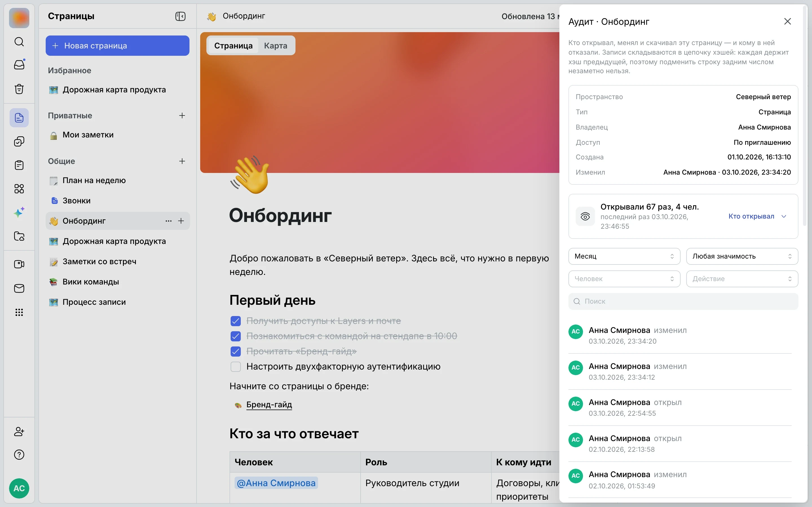Viewport: 812px width, 507px height.
Task: Expand 'Кто открывал' list
Action: coord(757,216)
